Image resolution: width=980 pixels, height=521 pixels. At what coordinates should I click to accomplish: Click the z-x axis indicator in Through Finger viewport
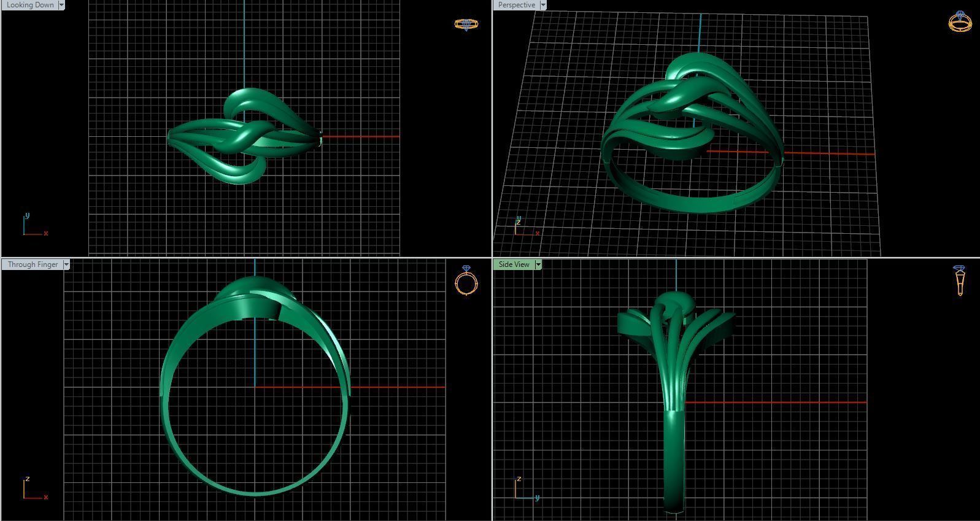pyautogui.click(x=35, y=488)
